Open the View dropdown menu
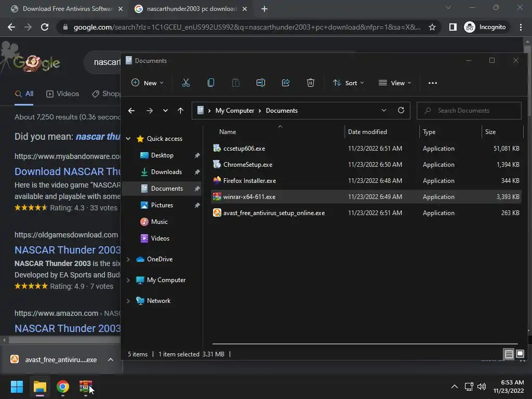The image size is (532, 399). point(395,83)
